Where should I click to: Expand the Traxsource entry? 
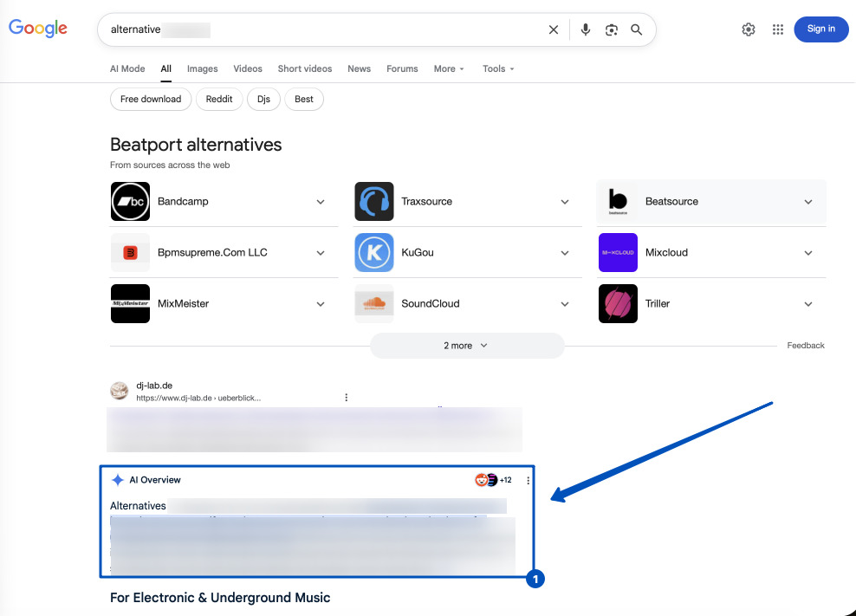click(564, 202)
